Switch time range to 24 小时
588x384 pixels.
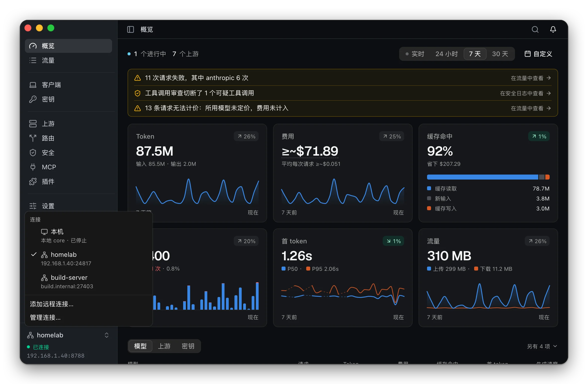pyautogui.click(x=446, y=54)
